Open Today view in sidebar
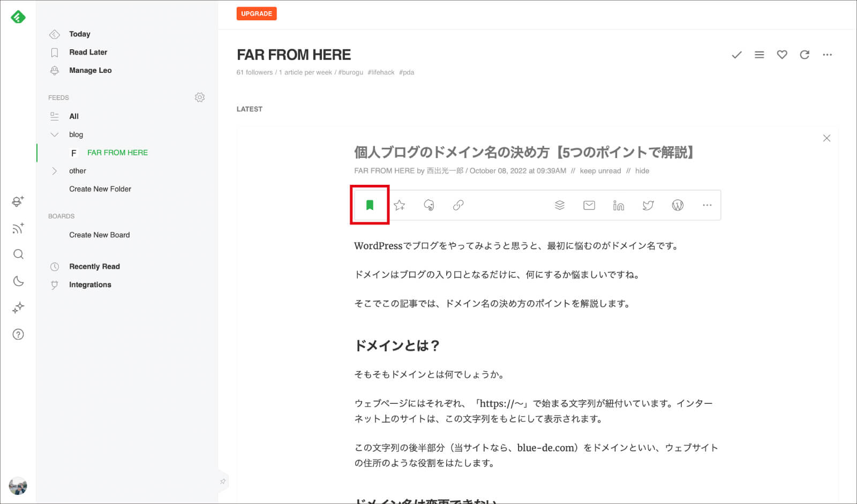The height and width of the screenshot is (504, 857). (x=79, y=34)
